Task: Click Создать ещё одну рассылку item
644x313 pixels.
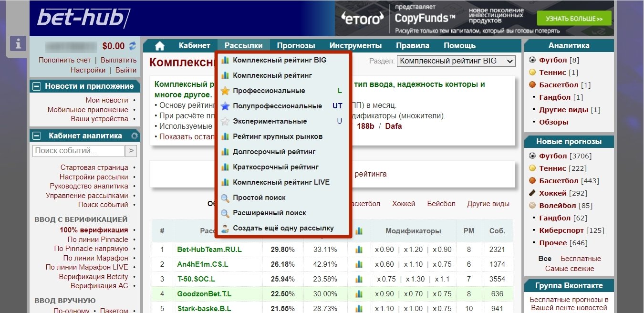Action: pos(283,228)
